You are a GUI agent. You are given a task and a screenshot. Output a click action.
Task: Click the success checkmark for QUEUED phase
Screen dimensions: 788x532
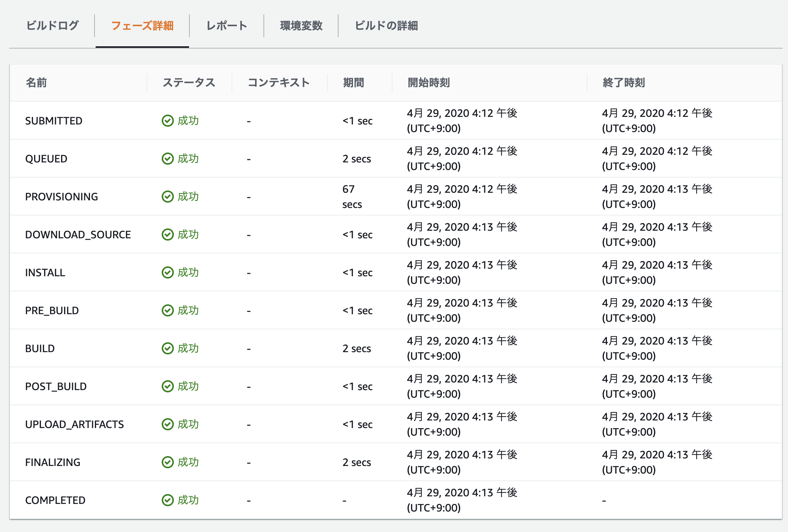pos(167,159)
